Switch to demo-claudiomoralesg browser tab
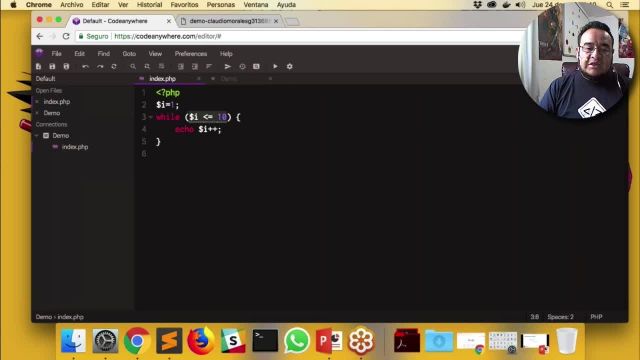This screenshot has height=360, width=640. [x=229, y=21]
